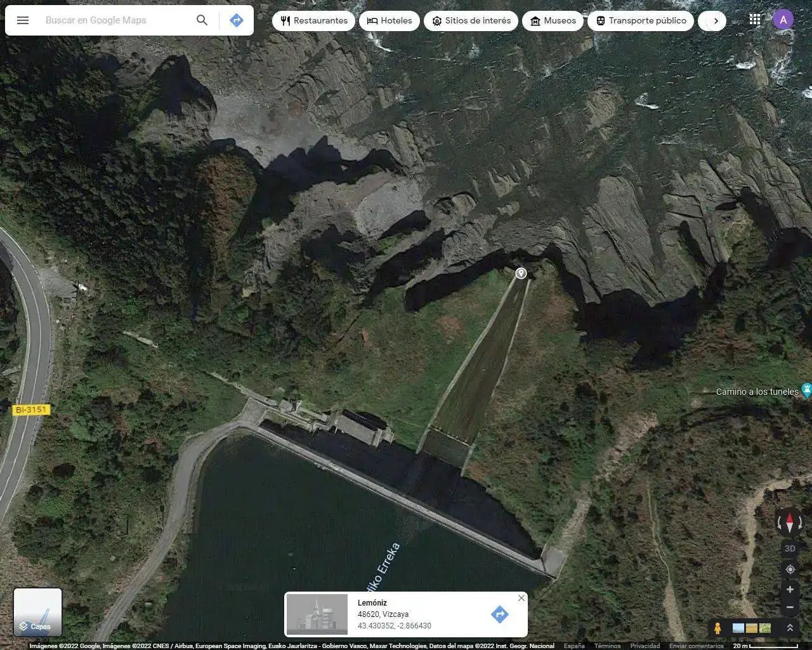Screen dimensions: 812x650
Task: Open the Google apps grid
Action: point(754,20)
